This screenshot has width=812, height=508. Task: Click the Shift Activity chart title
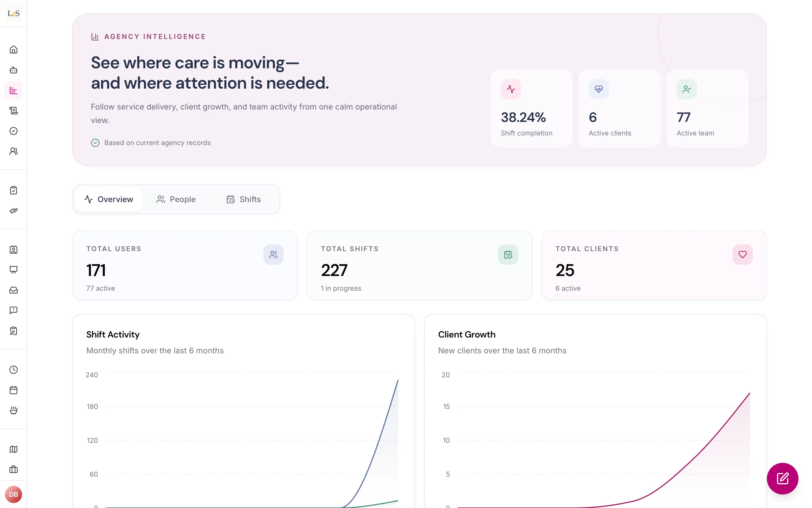point(113,335)
